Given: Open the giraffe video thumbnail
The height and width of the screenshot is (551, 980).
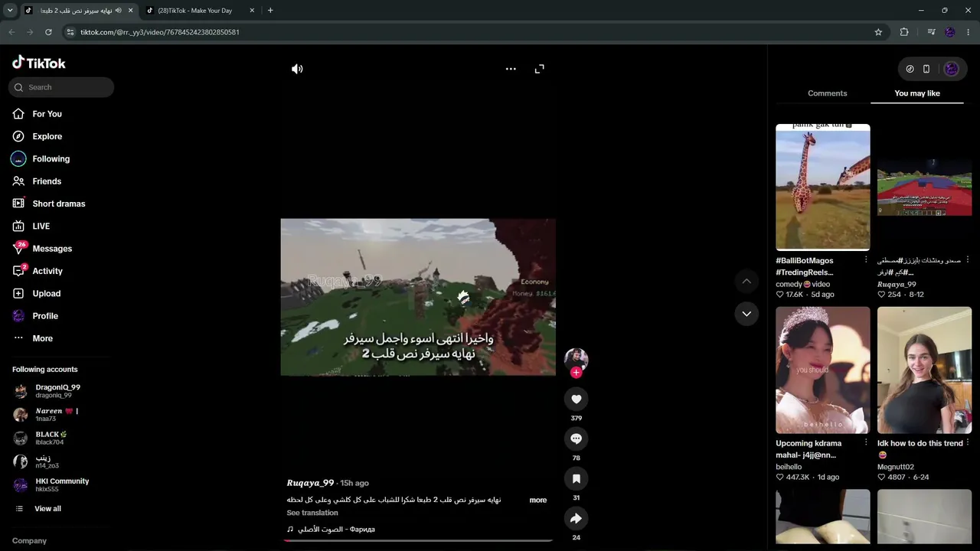Looking at the screenshot, I should (823, 187).
